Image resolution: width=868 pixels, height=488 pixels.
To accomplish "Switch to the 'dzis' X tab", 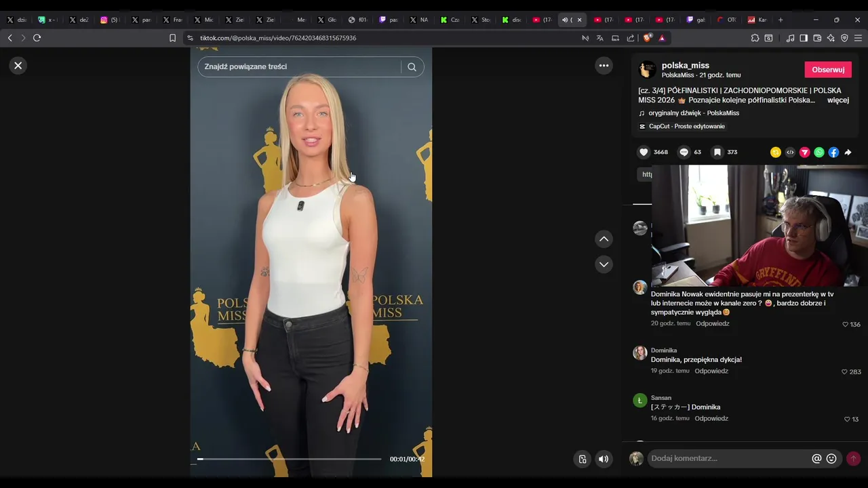I will coord(16,20).
